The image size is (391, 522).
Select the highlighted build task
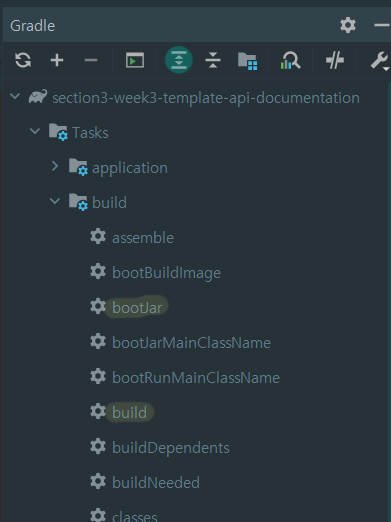(129, 412)
